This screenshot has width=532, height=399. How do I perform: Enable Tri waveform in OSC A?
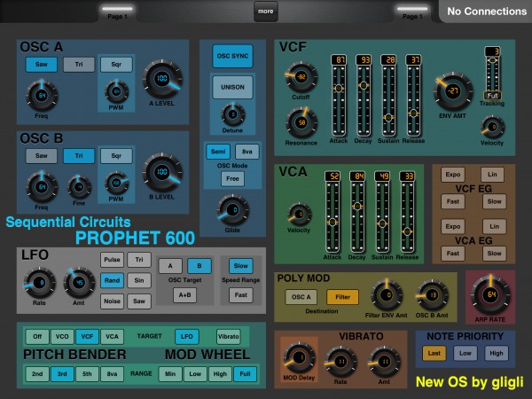pos(79,65)
